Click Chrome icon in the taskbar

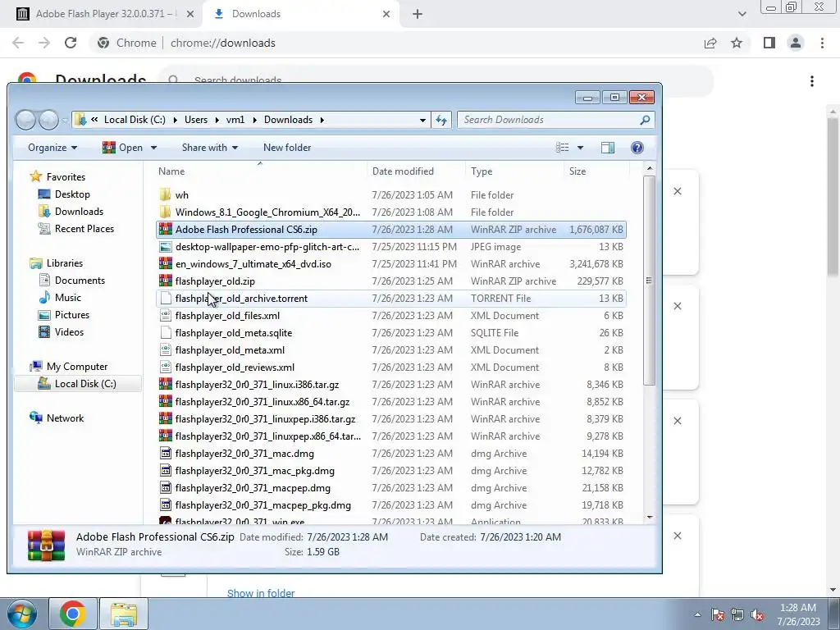73,614
